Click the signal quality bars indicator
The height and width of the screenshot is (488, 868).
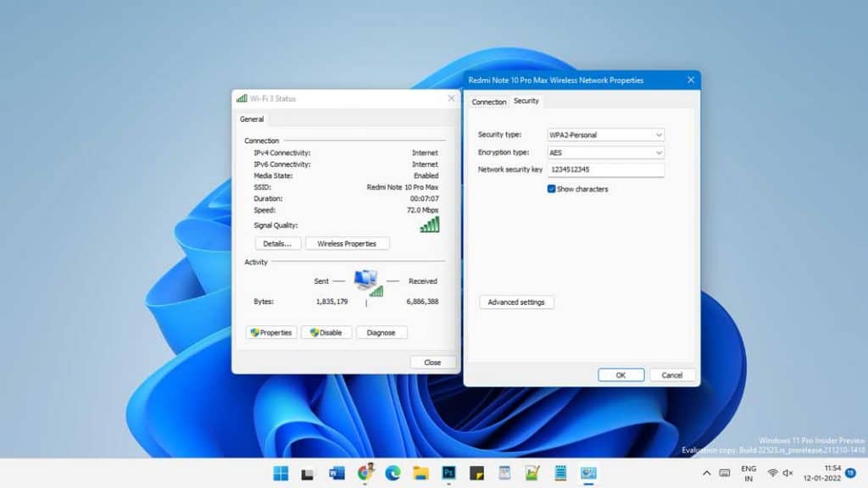(428, 224)
